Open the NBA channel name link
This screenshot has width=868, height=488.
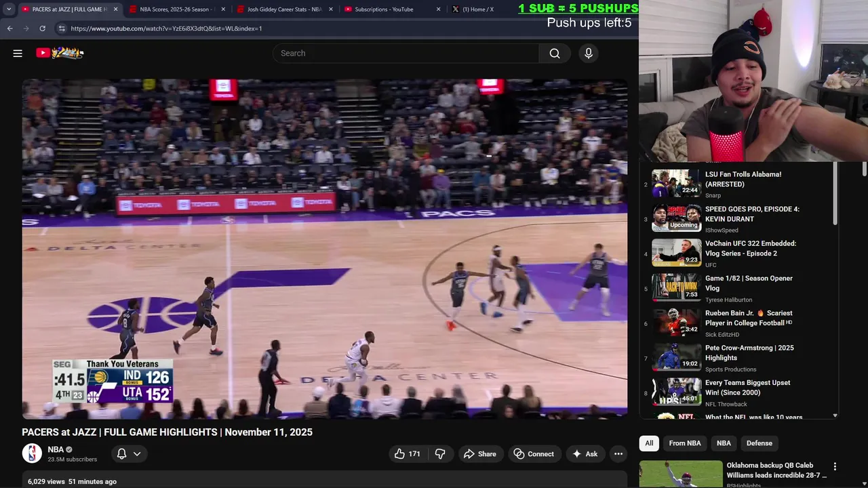tap(56, 449)
